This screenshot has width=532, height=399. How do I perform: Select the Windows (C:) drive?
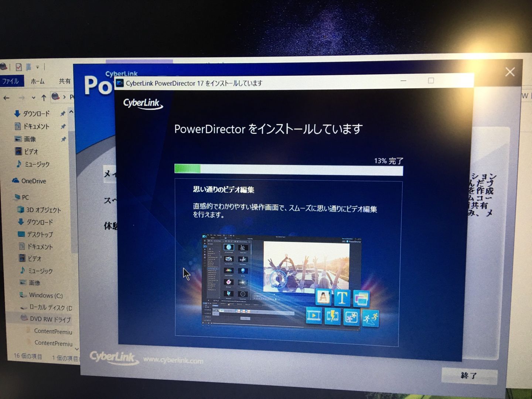coord(41,295)
